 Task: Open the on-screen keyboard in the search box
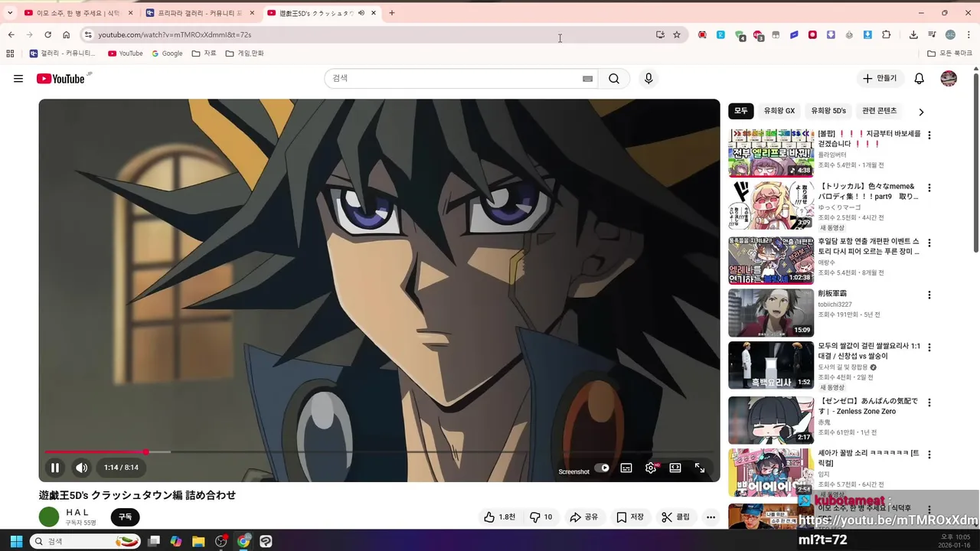pos(588,79)
